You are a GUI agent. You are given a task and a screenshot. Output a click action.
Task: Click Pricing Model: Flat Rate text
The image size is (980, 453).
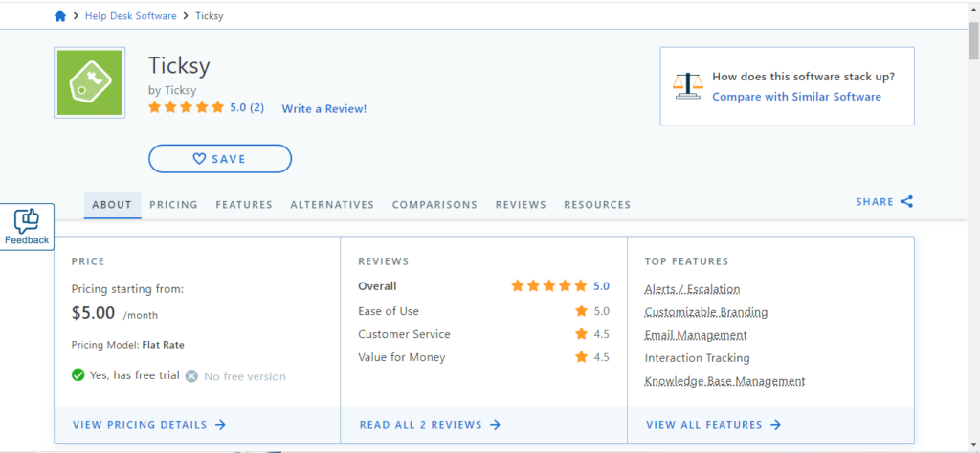[128, 345]
